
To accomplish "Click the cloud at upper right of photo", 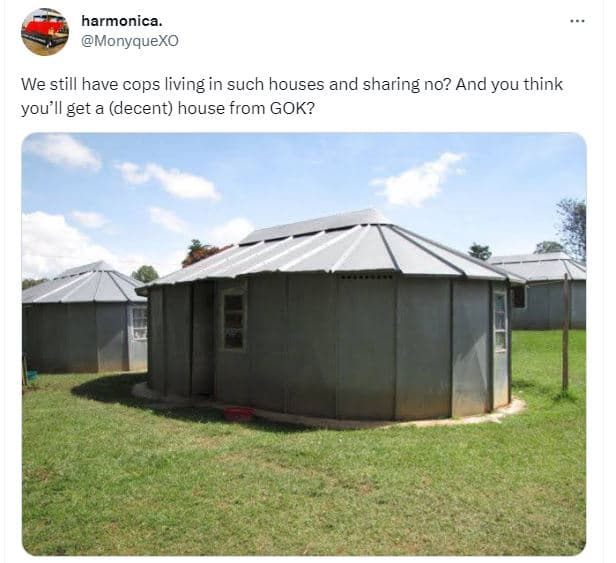I will click(x=419, y=180).
